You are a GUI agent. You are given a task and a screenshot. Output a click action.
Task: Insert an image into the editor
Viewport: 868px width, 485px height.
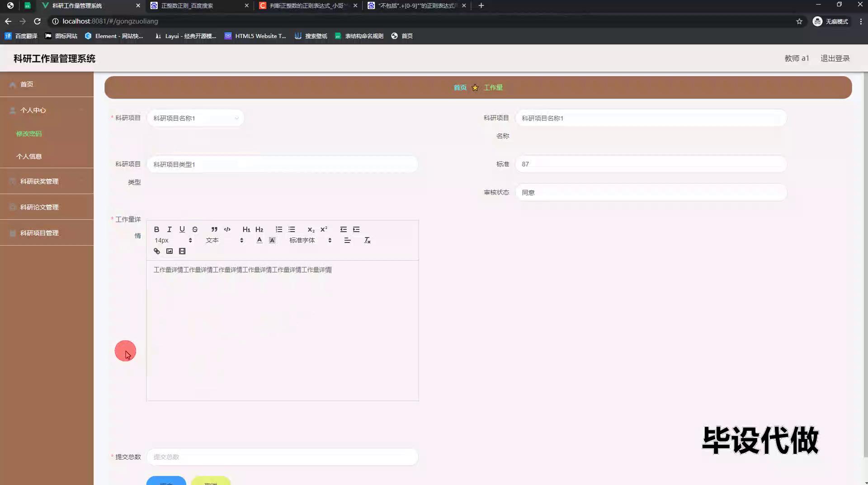pos(170,251)
